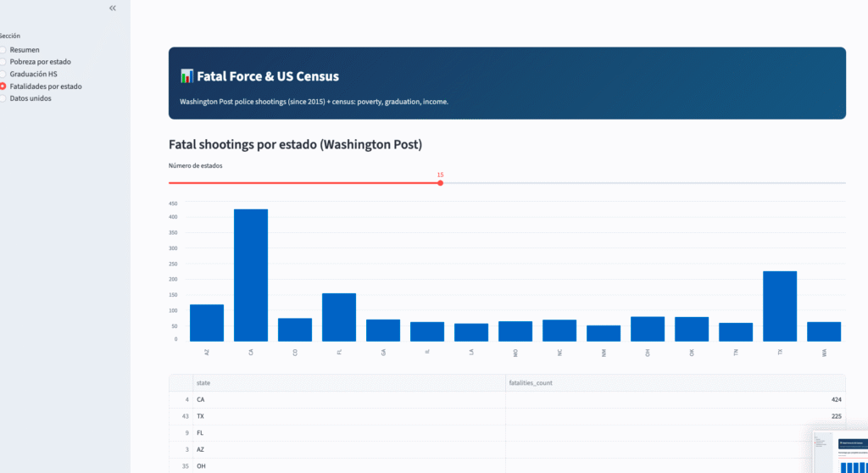Switch to the Datos unidos section
This screenshot has width=868, height=473.
(3, 98)
